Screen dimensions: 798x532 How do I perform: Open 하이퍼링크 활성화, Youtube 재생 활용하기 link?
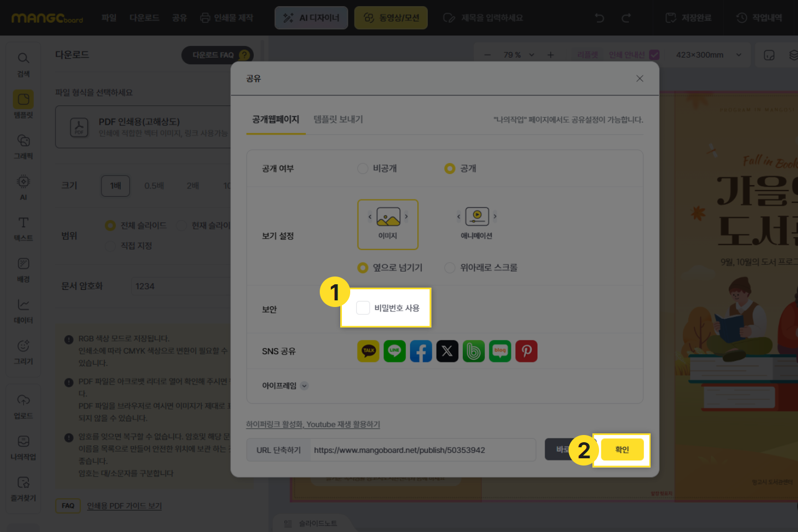(313, 424)
